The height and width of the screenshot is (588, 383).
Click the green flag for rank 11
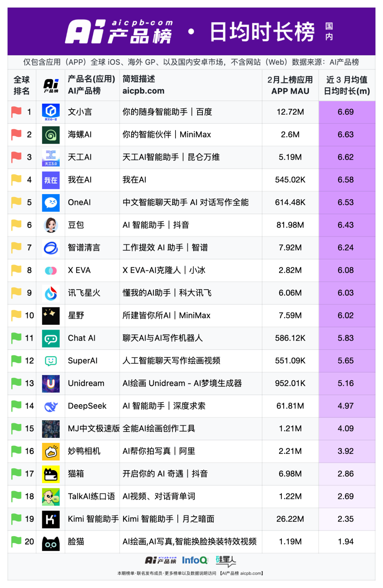tap(16, 338)
